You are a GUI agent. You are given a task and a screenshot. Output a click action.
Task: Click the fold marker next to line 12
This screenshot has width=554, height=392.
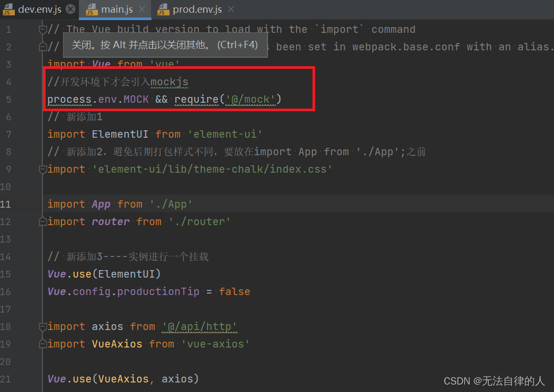coord(42,221)
